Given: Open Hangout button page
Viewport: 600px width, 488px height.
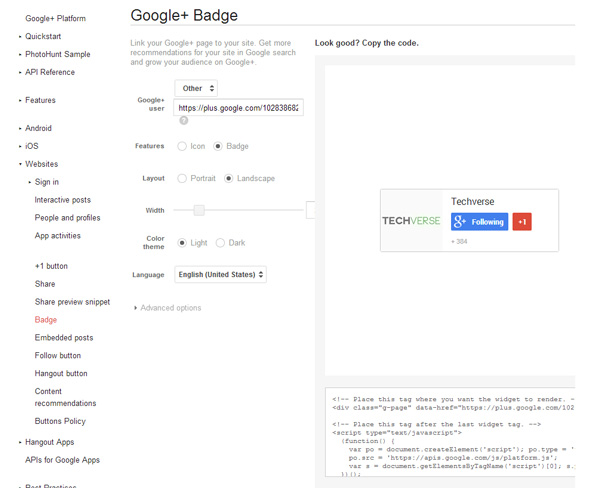Looking at the screenshot, I should click(x=61, y=374).
